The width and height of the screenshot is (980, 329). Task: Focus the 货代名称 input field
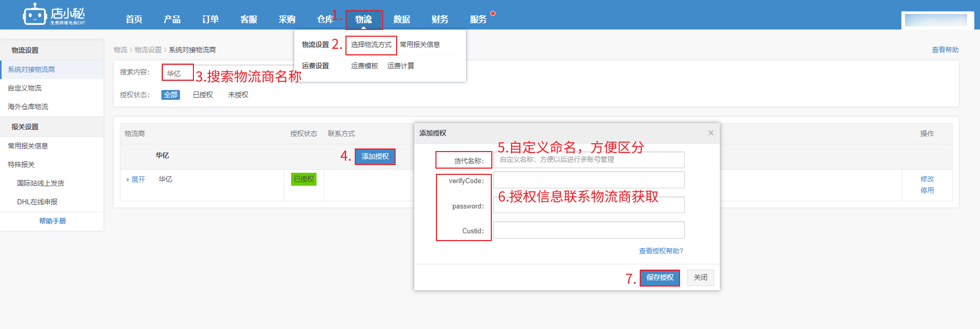pyautogui.click(x=589, y=160)
